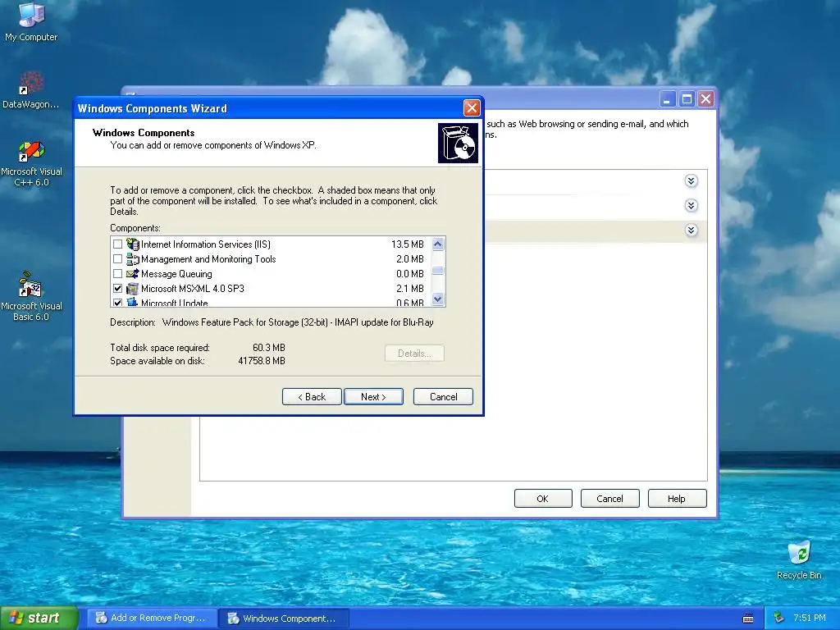
Task: Switch to Add or Remove Programs taskbar item
Action: coord(152,619)
